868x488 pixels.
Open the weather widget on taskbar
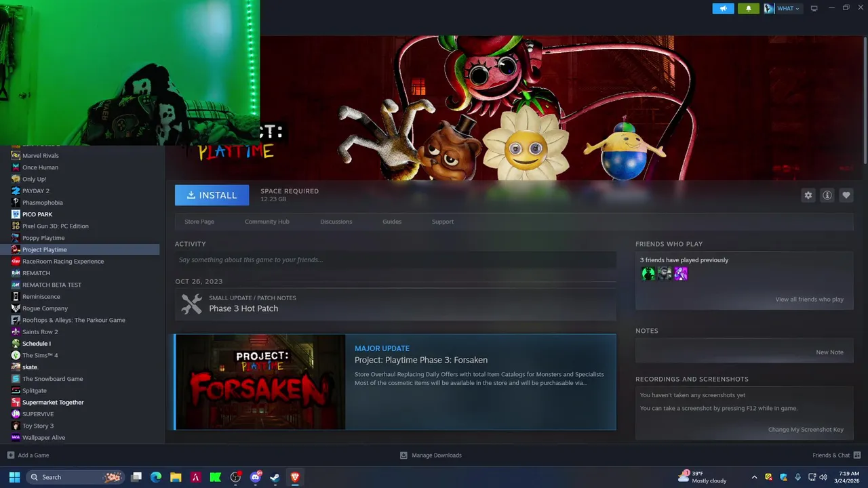coord(703,477)
